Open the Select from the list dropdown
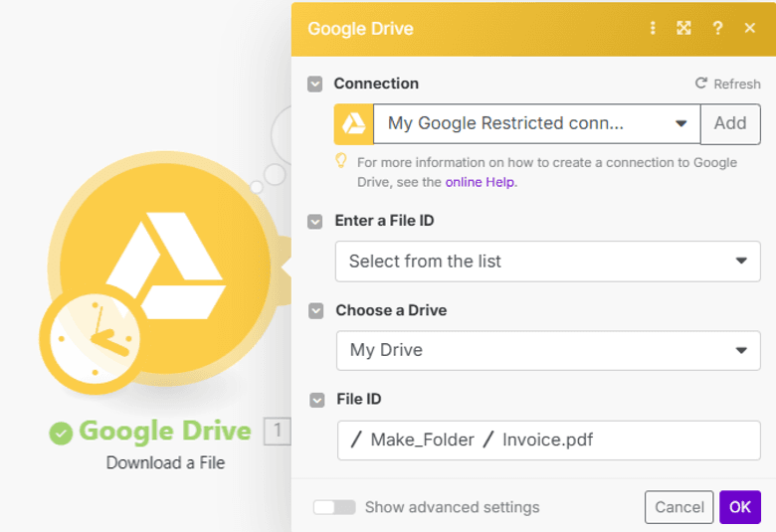This screenshot has width=776, height=532. click(740, 261)
